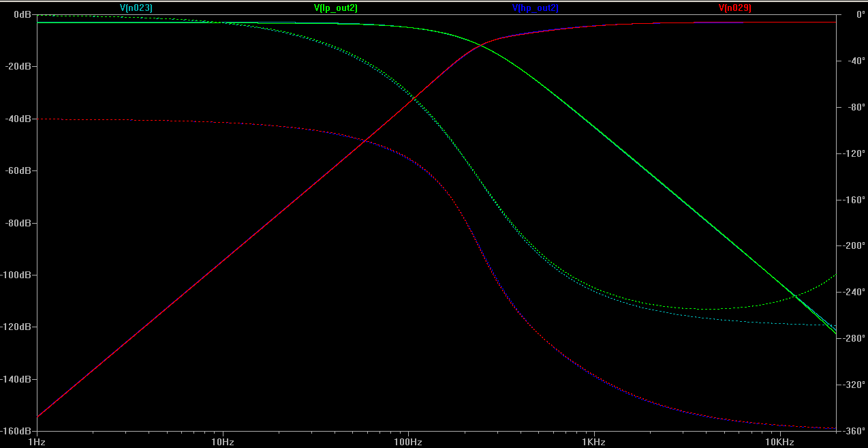Screen dimensions: 868x448
Task: Click the -100dB magnitude axis label
Action: (x=17, y=275)
